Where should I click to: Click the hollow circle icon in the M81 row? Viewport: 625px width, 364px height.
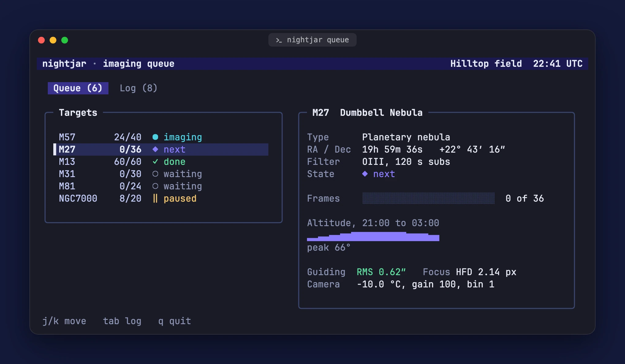(155, 186)
